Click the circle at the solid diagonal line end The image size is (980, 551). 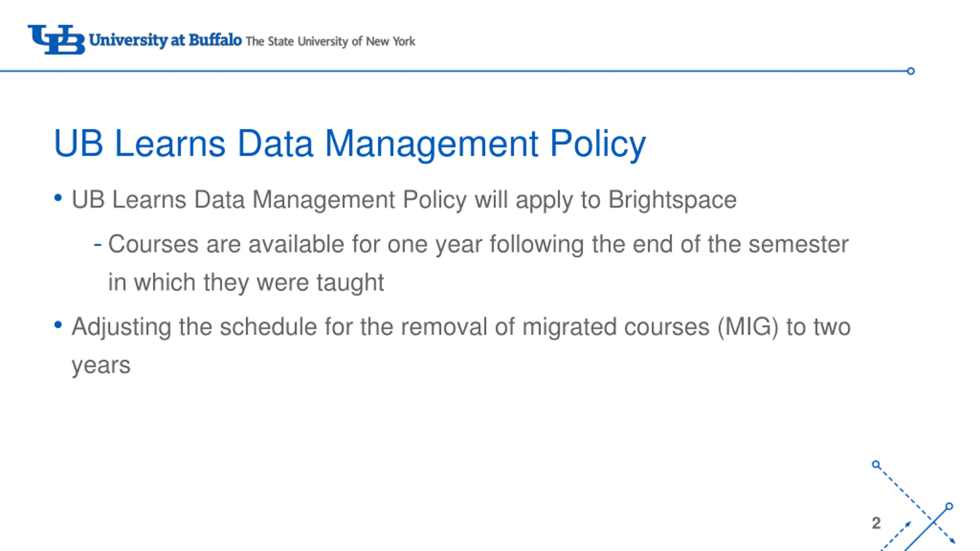click(x=949, y=507)
